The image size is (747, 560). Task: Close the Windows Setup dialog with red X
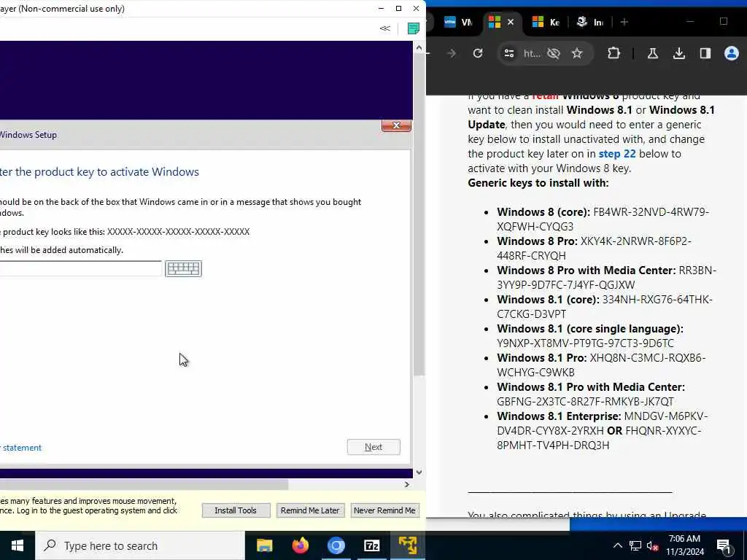396,125
